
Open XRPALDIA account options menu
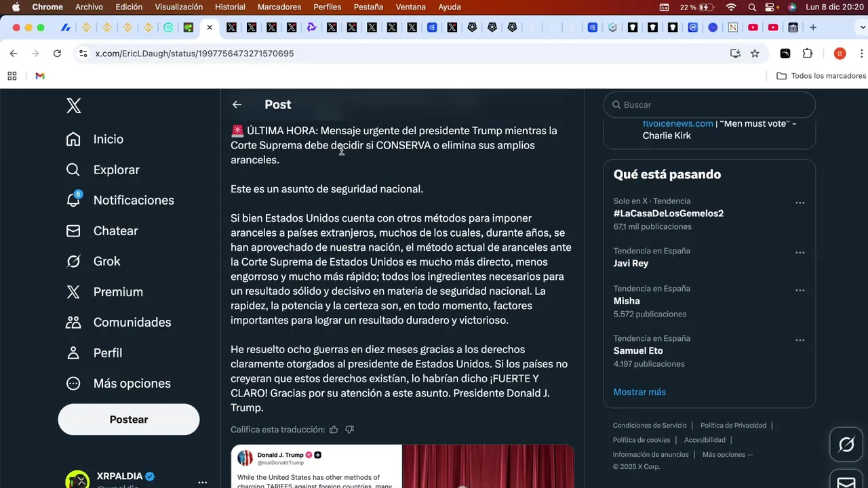point(202,483)
